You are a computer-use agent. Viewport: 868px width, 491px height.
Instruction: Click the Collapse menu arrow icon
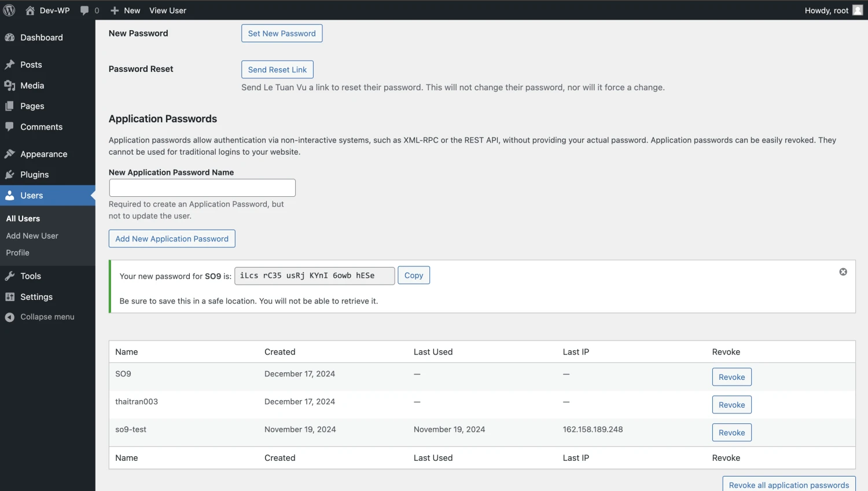point(10,317)
